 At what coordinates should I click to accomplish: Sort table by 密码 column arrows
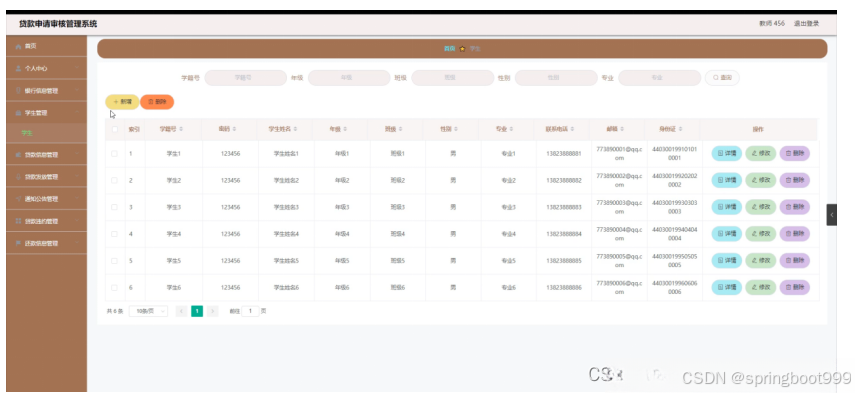click(x=235, y=129)
